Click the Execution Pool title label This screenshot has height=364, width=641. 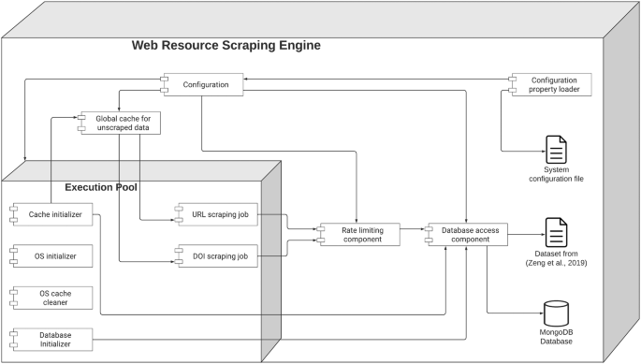pyautogui.click(x=101, y=187)
